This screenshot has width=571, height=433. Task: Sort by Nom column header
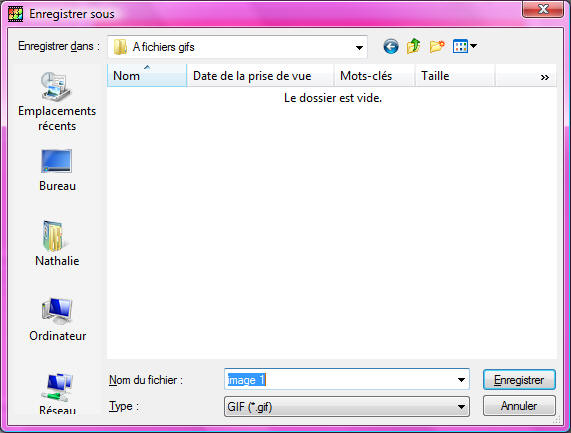[x=147, y=76]
